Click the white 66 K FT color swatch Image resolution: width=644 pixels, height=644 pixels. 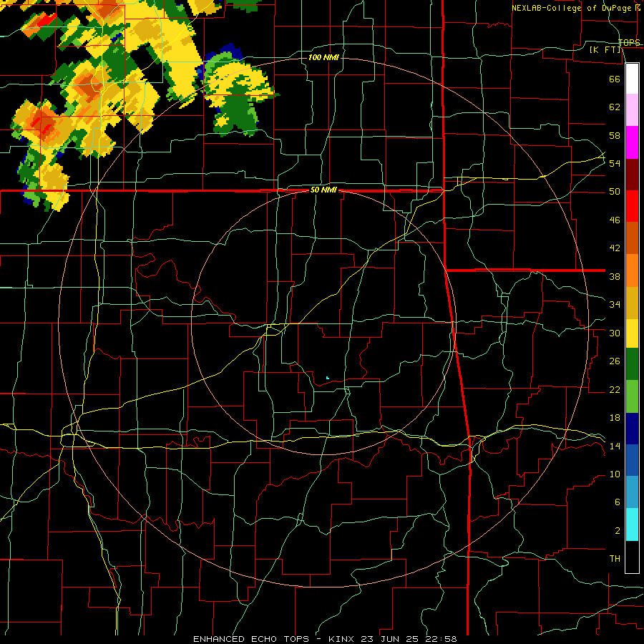632,79
